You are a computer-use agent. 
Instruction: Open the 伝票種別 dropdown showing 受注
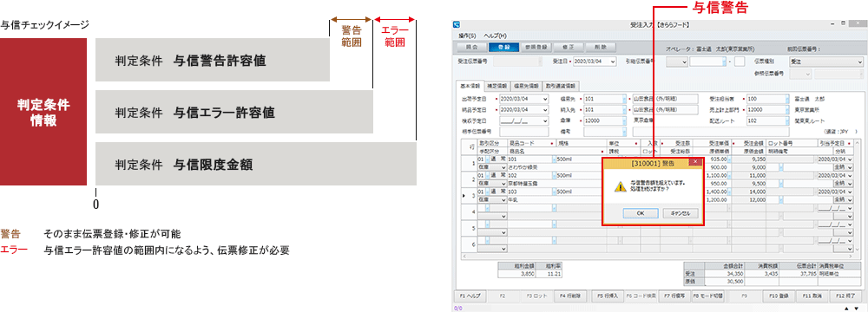tap(859, 62)
